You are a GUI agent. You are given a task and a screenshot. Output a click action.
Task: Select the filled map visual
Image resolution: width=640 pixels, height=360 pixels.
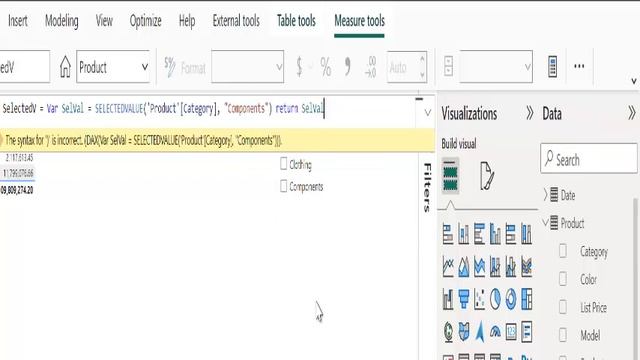point(464,332)
